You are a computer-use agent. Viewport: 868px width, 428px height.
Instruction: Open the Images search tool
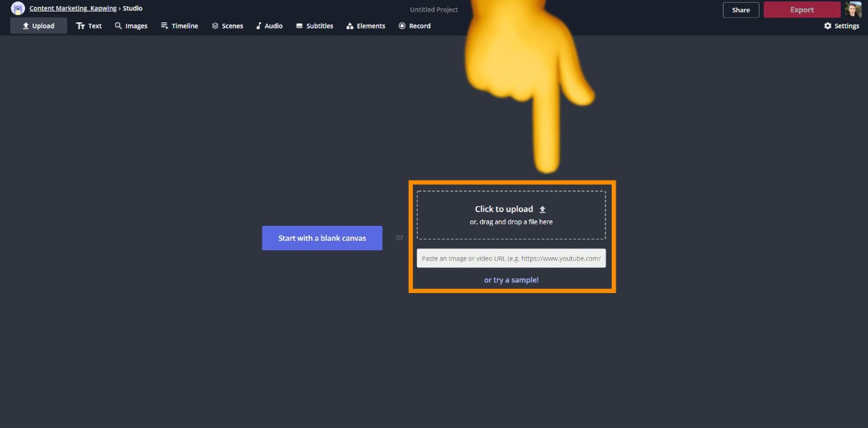(x=131, y=26)
